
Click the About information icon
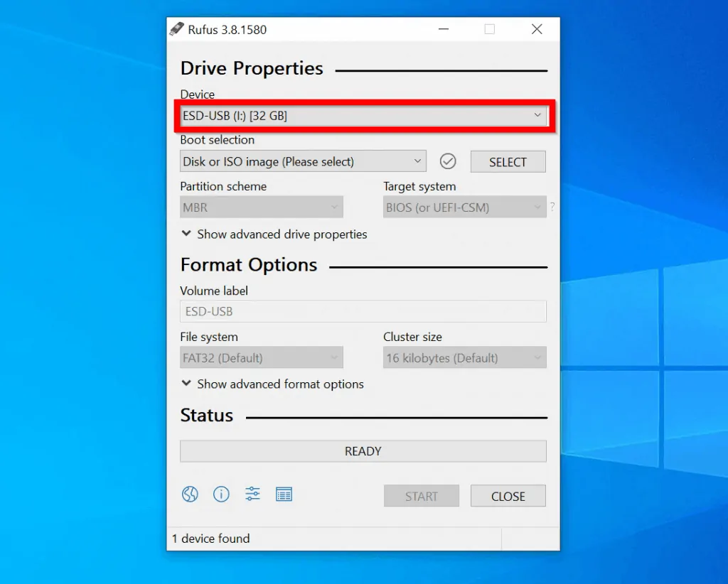click(x=221, y=494)
